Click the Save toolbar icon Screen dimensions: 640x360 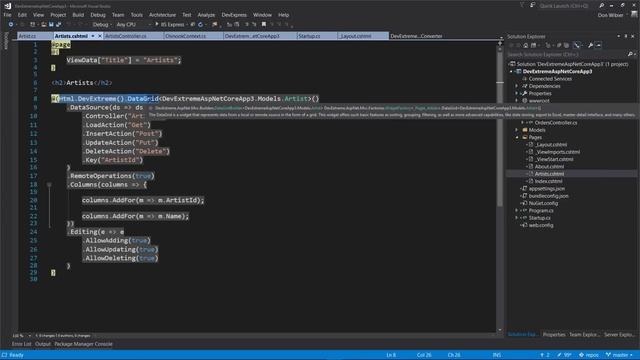pyautogui.click(x=51, y=24)
